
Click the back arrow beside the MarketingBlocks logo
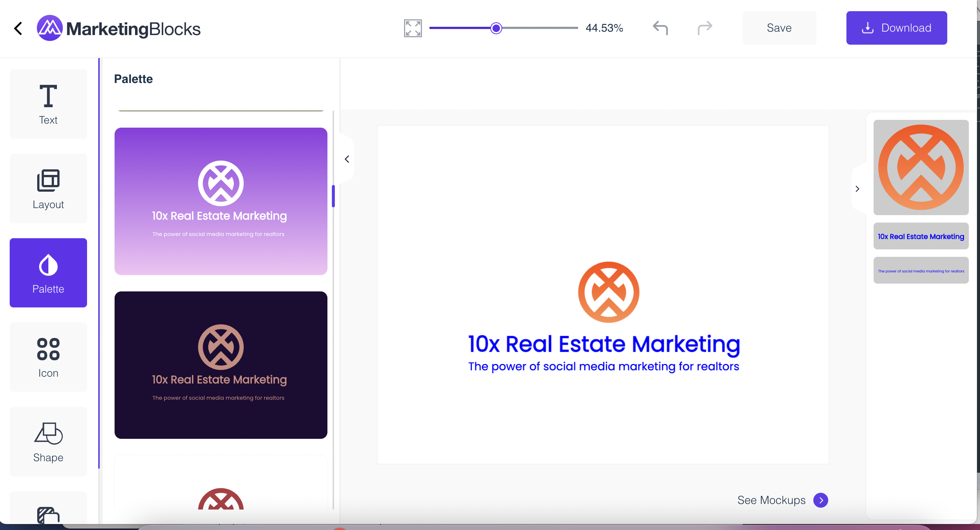coord(18,28)
